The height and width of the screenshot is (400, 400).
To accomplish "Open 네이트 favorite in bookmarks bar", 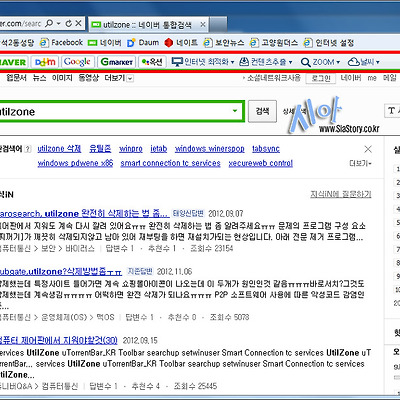I will click(181, 43).
